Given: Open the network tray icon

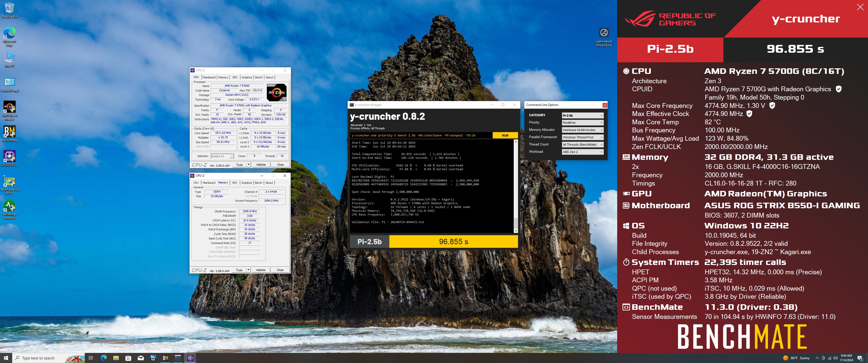Looking at the screenshot, I should [830, 358].
